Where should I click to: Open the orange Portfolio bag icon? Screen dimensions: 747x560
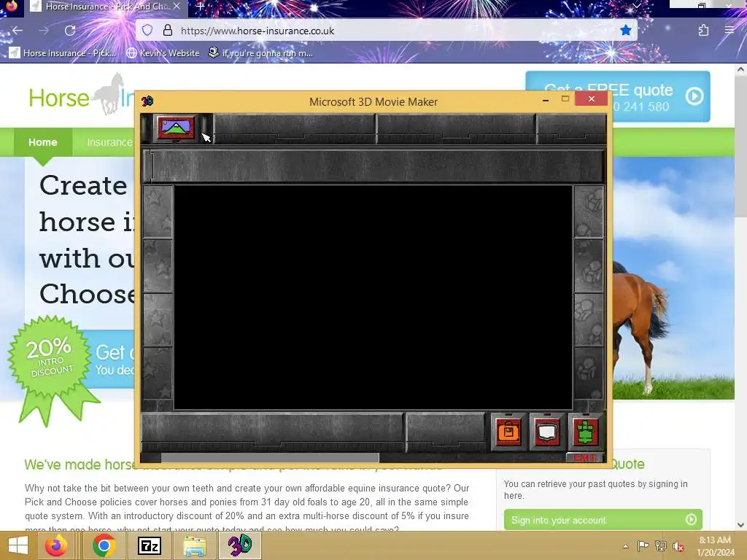coord(508,432)
